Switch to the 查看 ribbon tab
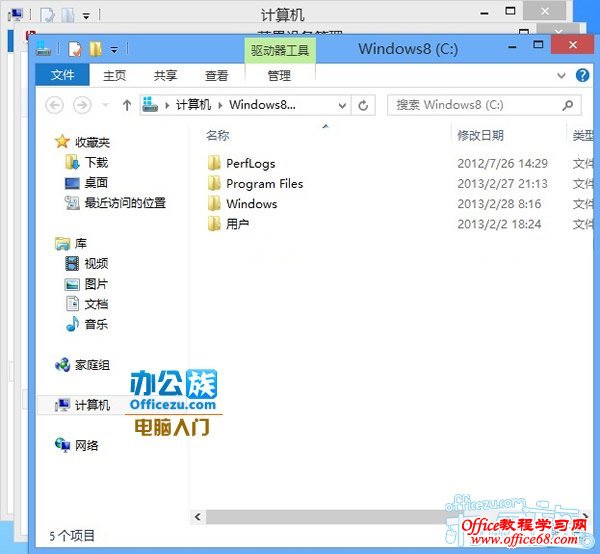 216,75
